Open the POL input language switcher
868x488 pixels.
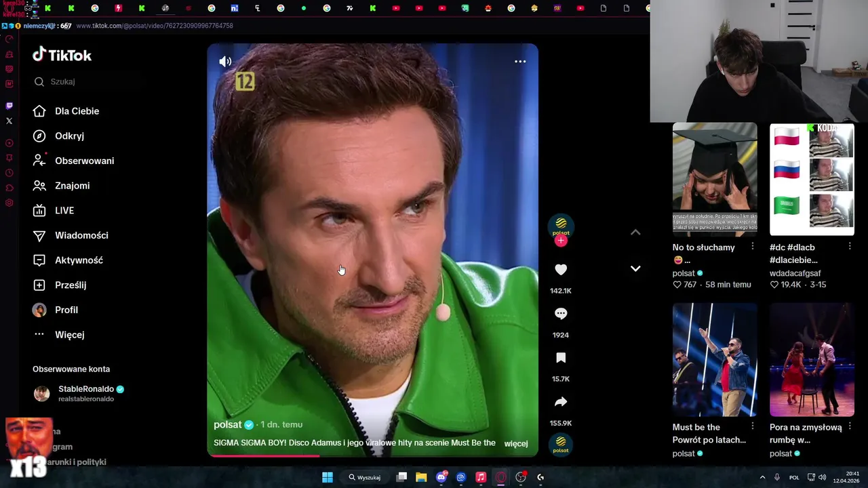tap(794, 477)
